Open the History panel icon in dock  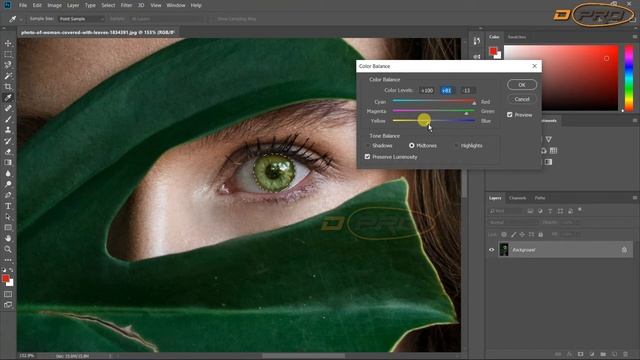point(476,41)
